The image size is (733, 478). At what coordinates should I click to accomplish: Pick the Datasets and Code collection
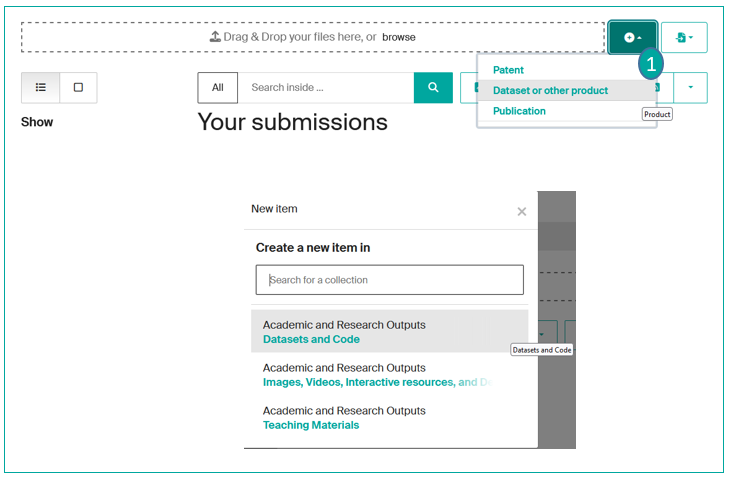click(x=389, y=332)
